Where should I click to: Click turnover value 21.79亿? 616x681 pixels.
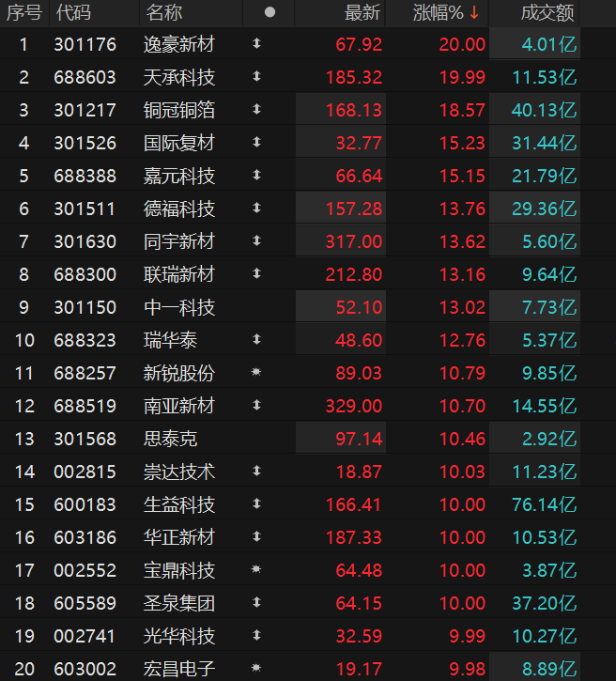[x=545, y=176]
